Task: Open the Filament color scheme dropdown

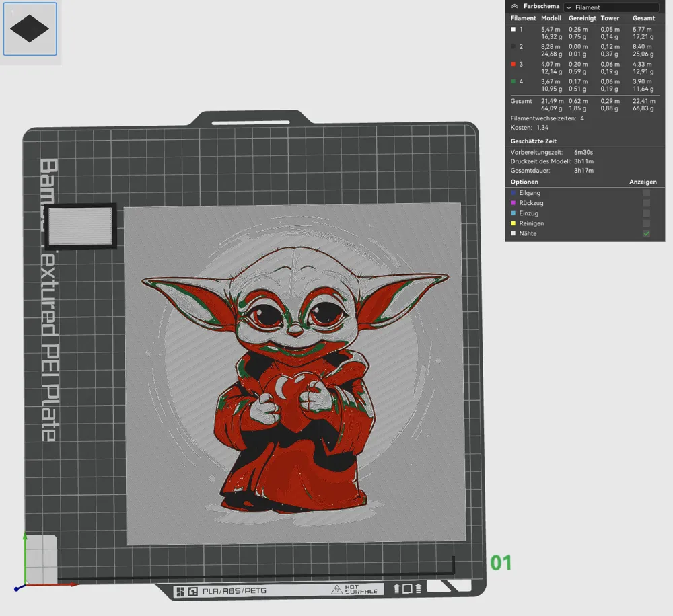Action: [611, 7]
